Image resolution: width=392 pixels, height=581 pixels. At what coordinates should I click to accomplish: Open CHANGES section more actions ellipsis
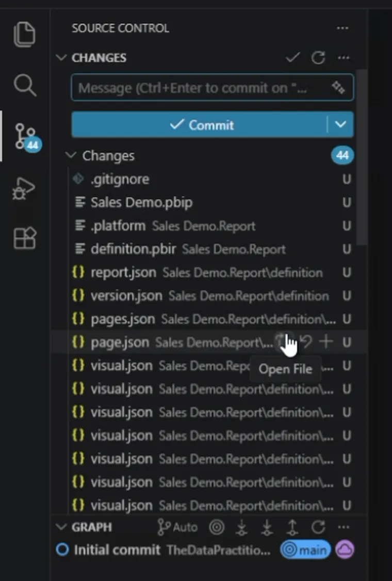344,58
